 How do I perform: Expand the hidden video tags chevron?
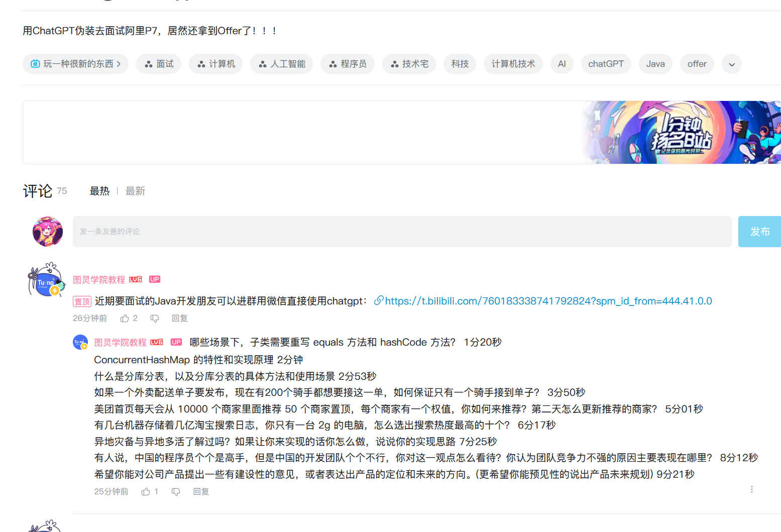click(731, 64)
